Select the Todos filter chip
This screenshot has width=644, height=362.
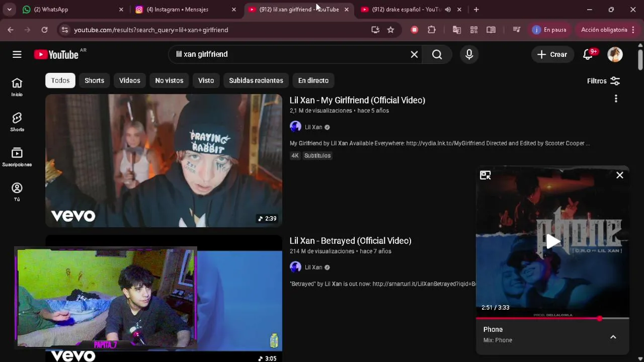(x=60, y=80)
